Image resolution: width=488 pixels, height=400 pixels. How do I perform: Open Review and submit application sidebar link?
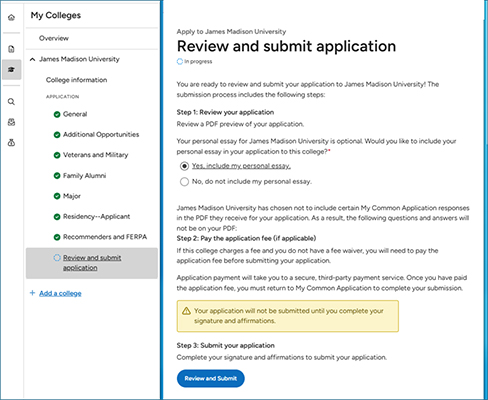coord(92,263)
